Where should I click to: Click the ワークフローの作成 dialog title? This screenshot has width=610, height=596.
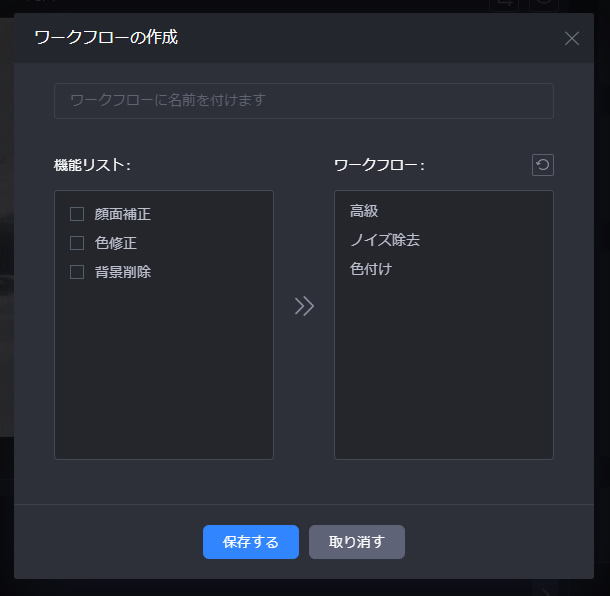click(x=106, y=38)
